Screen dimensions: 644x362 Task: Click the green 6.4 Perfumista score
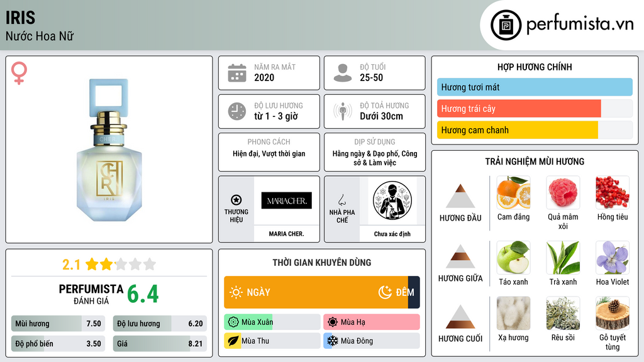coord(143,294)
